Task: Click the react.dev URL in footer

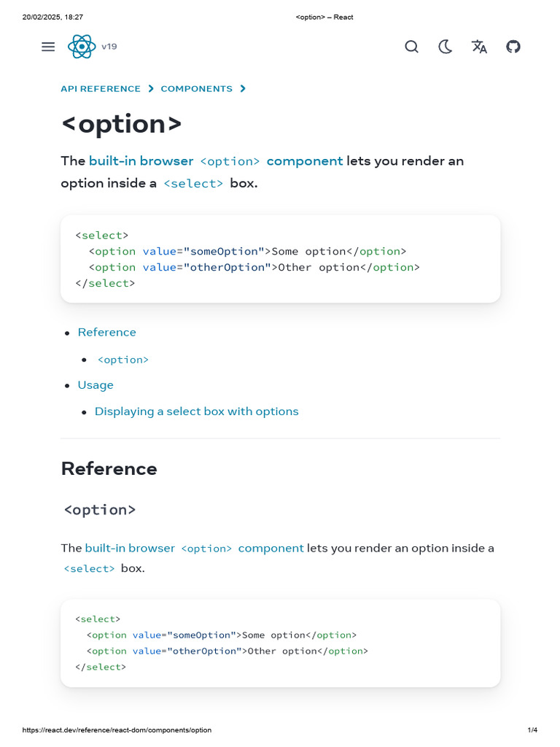Action: 117,730
